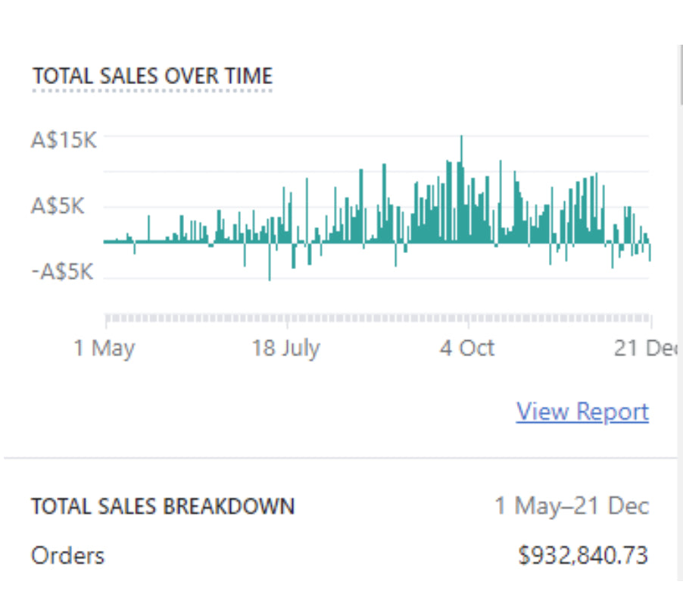The width and height of the screenshot is (683, 616).
Task: Click the TOTAL SALES BREAKDOWN heading
Action: pos(163,507)
